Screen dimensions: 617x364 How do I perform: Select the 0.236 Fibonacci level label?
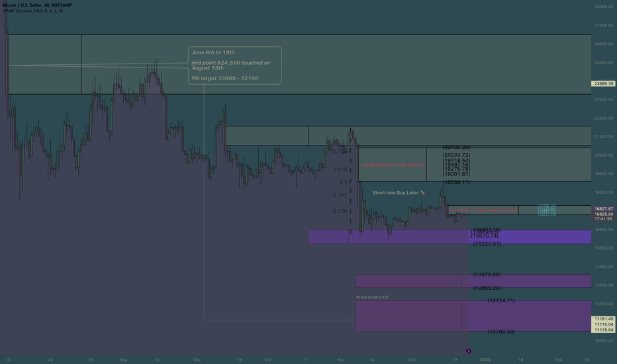point(340,211)
